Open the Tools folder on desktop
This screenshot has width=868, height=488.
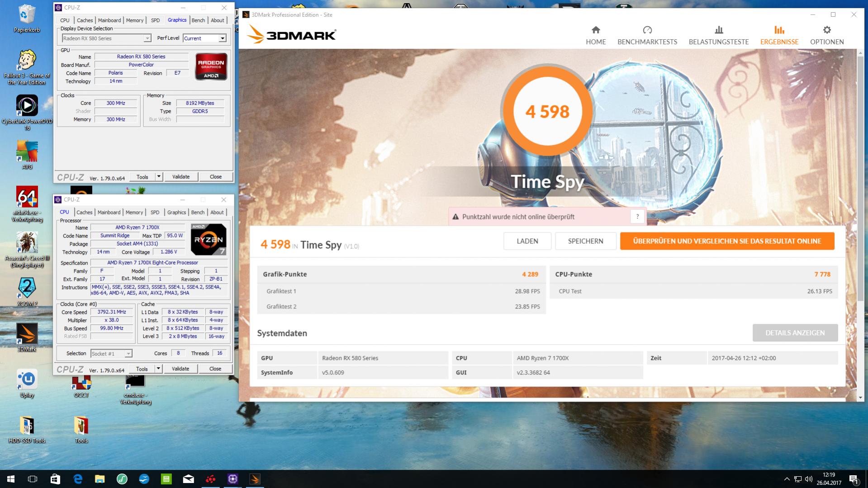point(81,430)
